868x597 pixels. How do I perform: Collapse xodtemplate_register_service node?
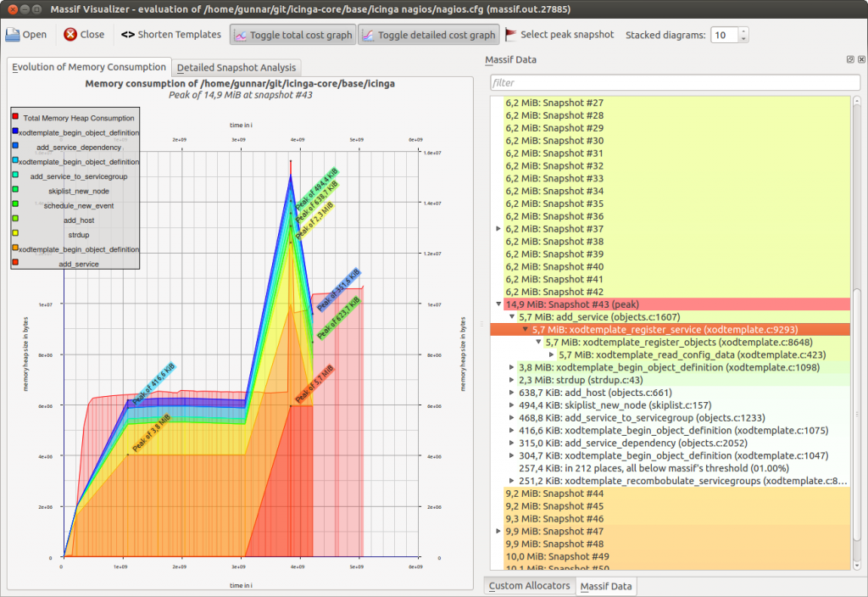pos(526,330)
